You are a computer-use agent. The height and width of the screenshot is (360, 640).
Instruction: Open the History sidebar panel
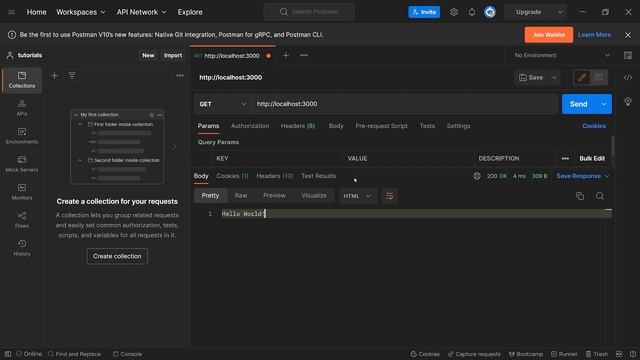pos(22,248)
